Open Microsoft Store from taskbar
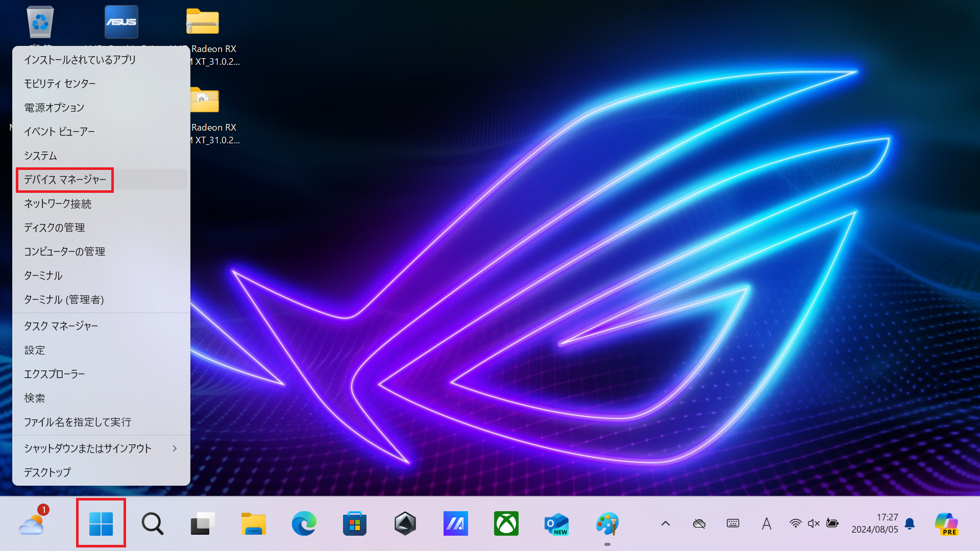This screenshot has width=980, height=551. (x=355, y=523)
